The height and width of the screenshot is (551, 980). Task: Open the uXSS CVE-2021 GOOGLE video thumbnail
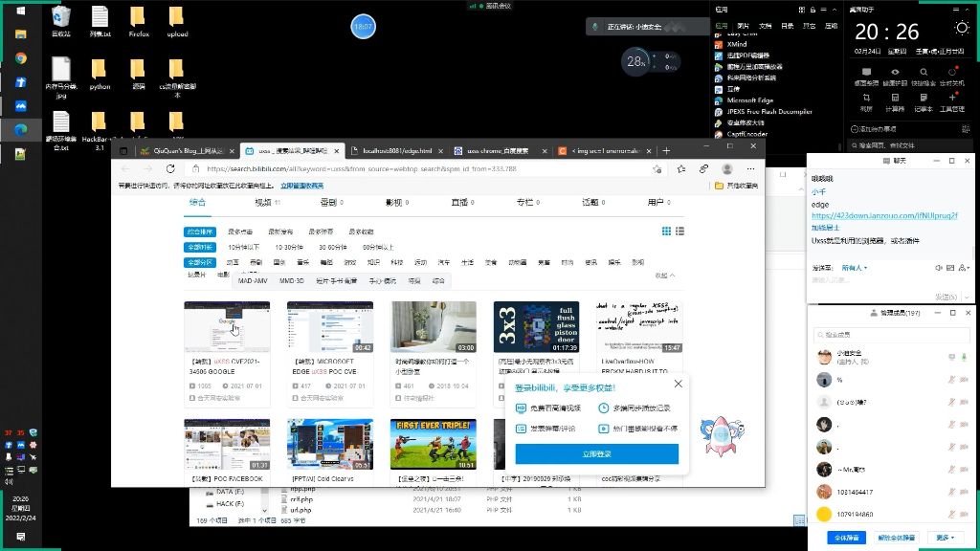(x=227, y=327)
